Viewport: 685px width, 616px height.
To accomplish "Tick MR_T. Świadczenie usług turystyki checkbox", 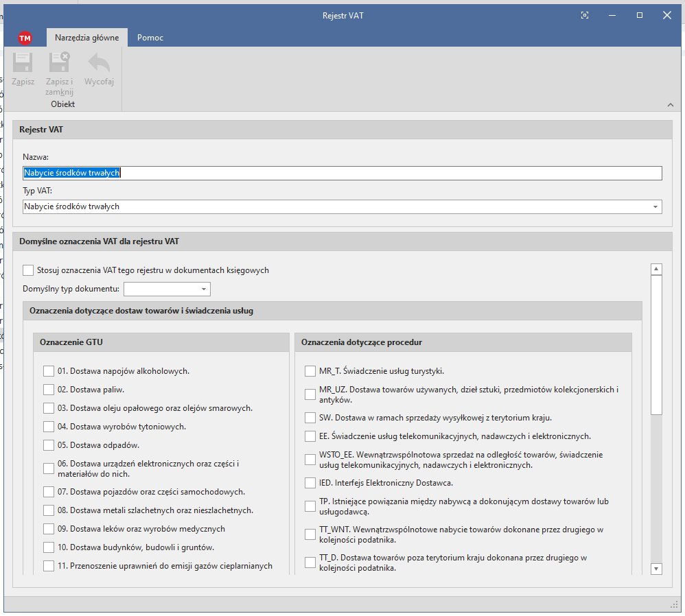I will tap(310, 371).
